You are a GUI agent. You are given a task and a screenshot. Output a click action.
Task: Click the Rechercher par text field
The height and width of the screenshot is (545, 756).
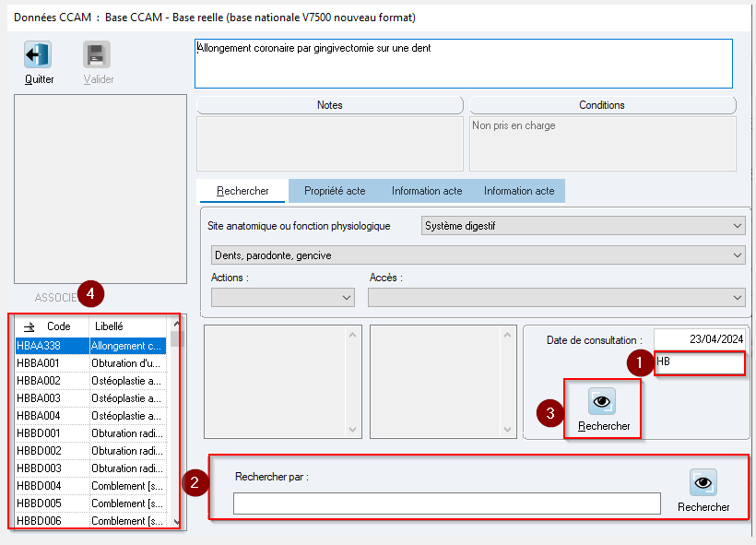[x=447, y=504]
